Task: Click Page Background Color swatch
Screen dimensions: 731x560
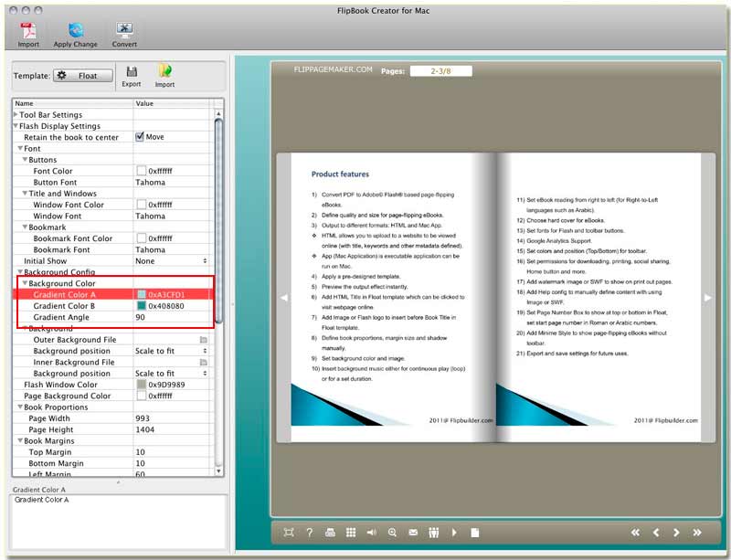Action: click(142, 396)
